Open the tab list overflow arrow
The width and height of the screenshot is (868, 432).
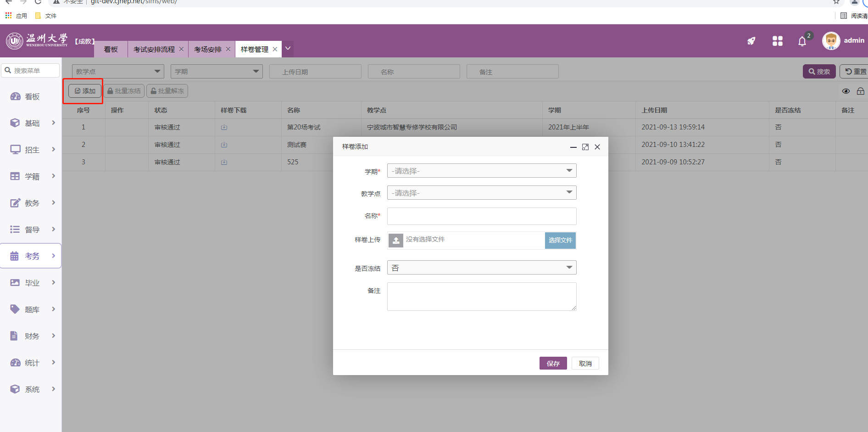[x=288, y=48]
